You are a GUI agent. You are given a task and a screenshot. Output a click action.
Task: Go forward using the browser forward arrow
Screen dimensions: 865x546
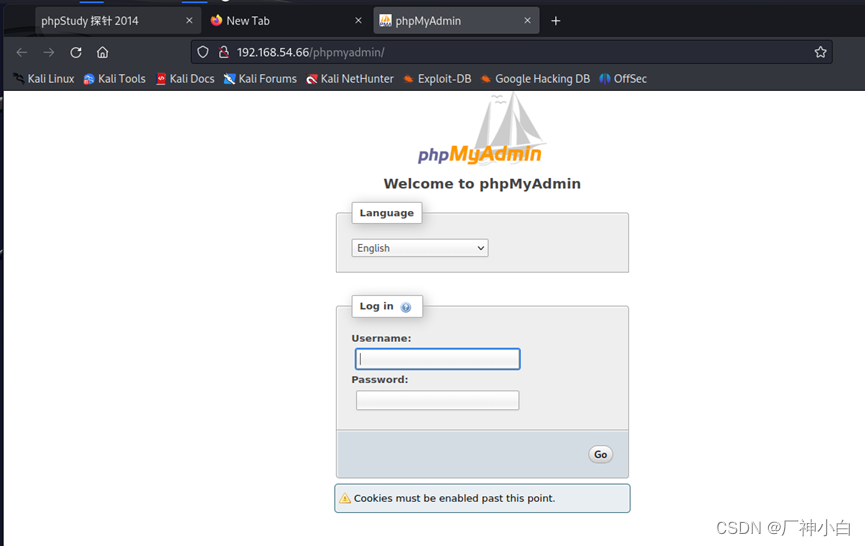tap(49, 52)
